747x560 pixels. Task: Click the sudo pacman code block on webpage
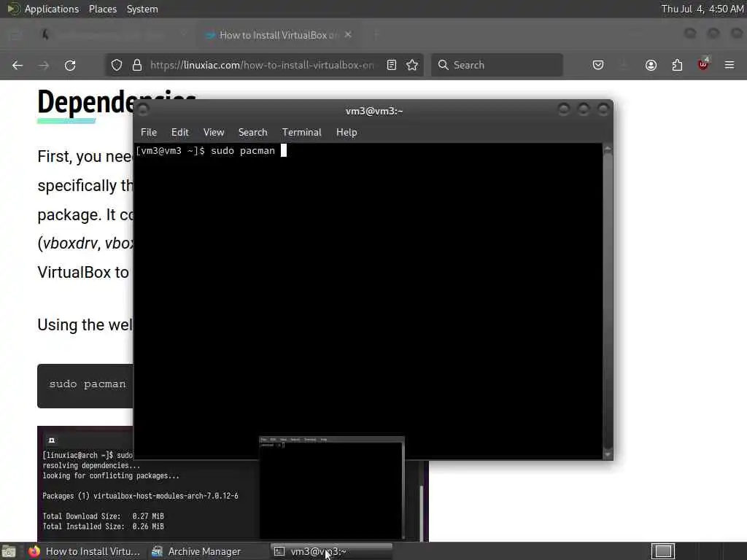85,386
